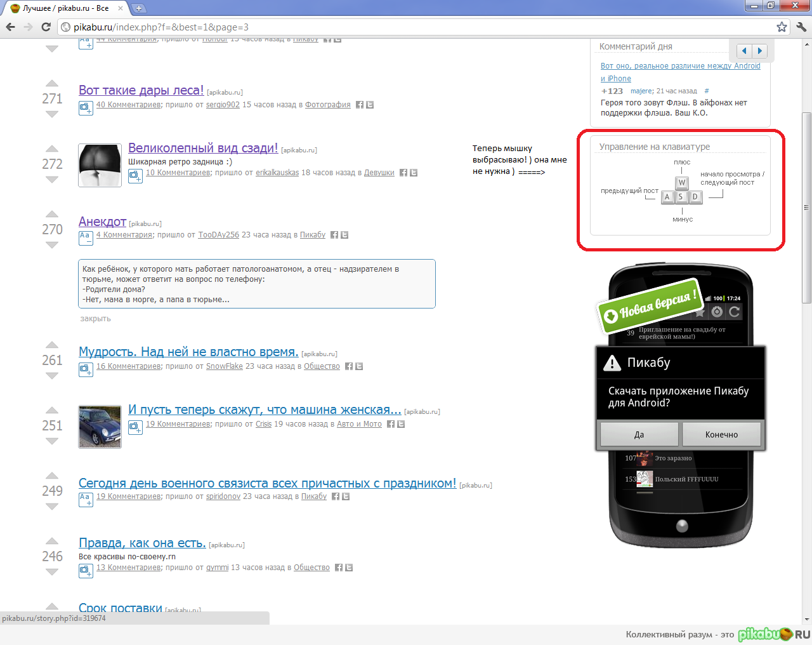Upvote the post rated 271
Screen dimensions: 812x645
click(52, 84)
